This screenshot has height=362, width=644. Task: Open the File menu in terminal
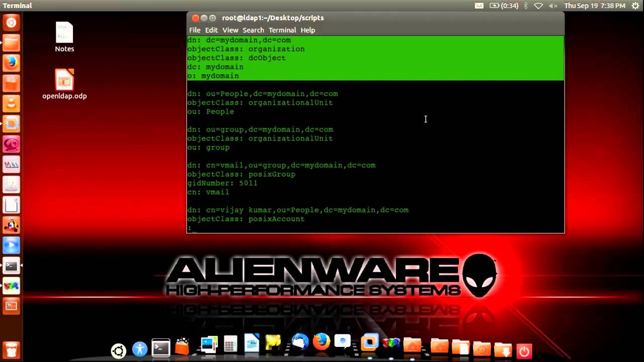click(195, 30)
